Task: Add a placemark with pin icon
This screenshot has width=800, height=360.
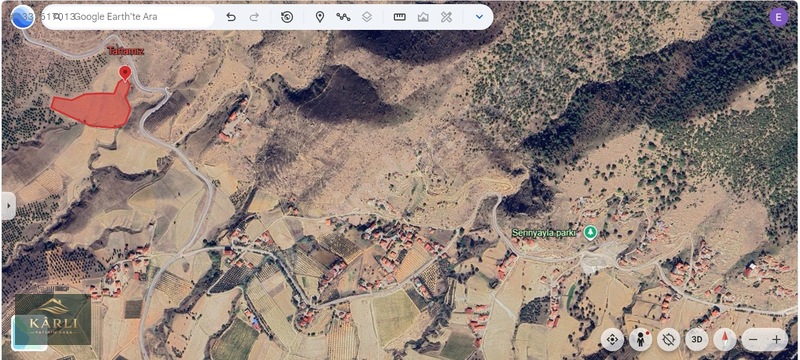Action: click(x=320, y=17)
